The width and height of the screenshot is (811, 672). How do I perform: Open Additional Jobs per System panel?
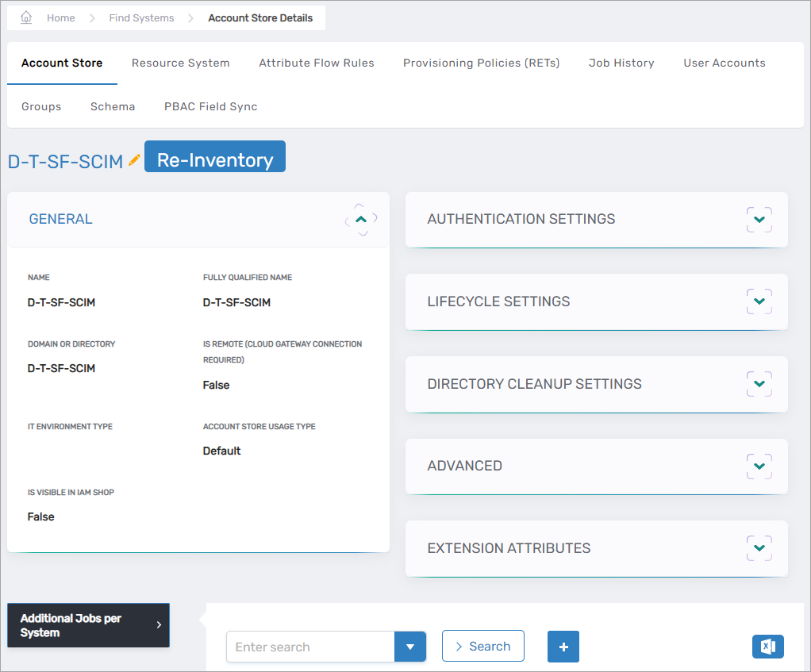pyautogui.click(x=88, y=625)
